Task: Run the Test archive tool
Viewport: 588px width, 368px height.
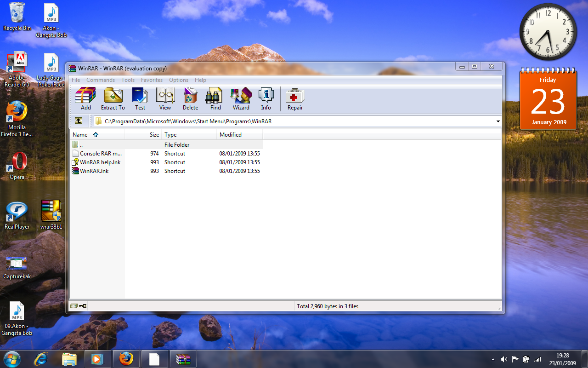Action: (140, 99)
